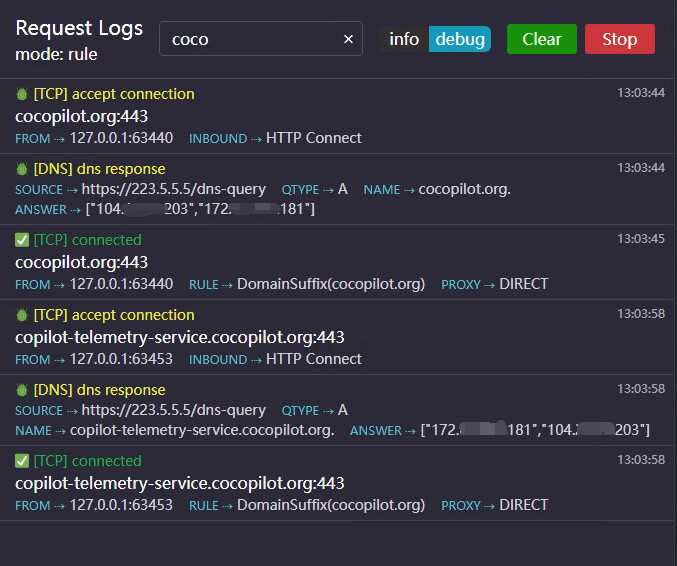Click the DIRECT proxy value in last entry
Image resolution: width=677 pixels, height=566 pixels.
[x=523, y=505]
